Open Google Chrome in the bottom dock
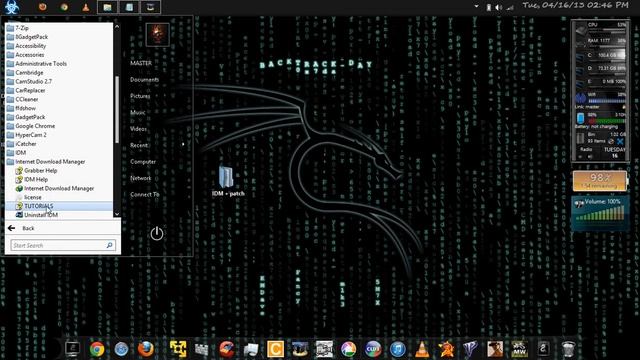Viewport: 640px width, 360px height. coord(97,349)
